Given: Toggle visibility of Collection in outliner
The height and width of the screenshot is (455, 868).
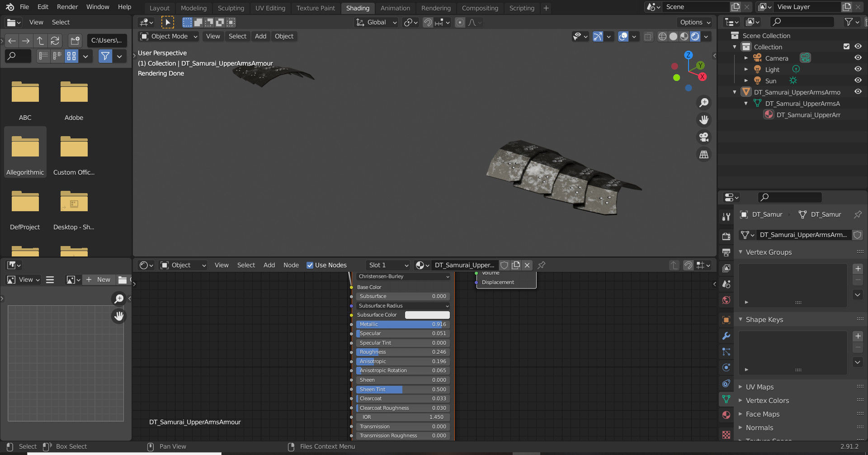Looking at the screenshot, I should (x=858, y=47).
